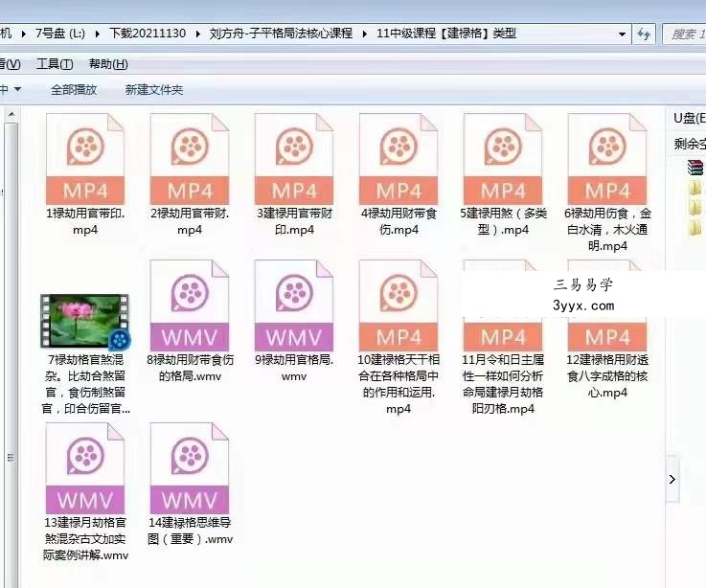706x588 pixels.
Task: Click the file name 14建禄格思维导图（重要）.wmv
Action: 190,531
